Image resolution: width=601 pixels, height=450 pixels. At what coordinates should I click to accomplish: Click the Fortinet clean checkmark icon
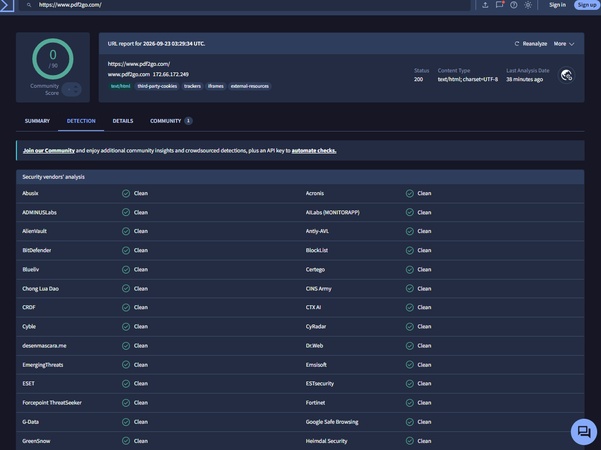[409, 403]
